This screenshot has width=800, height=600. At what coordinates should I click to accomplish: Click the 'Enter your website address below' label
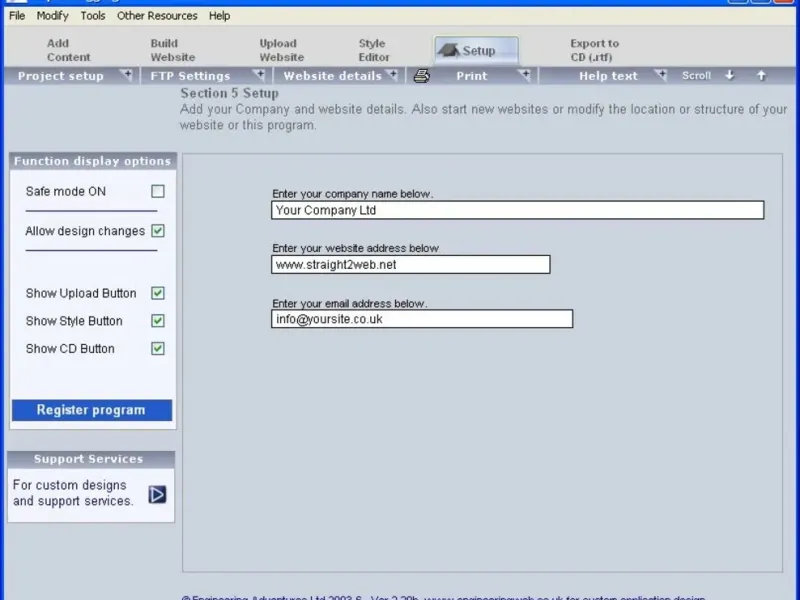click(356, 248)
